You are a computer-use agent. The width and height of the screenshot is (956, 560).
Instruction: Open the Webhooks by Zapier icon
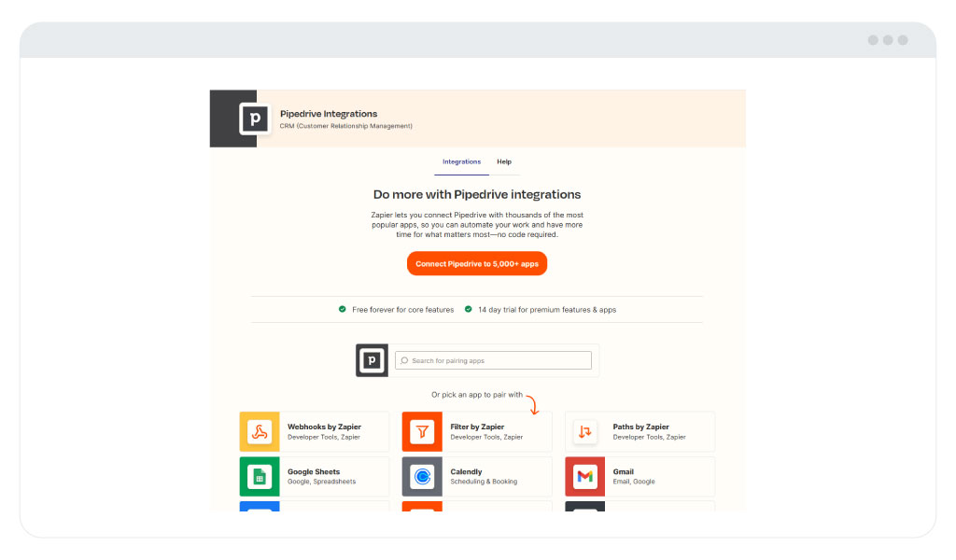click(260, 431)
